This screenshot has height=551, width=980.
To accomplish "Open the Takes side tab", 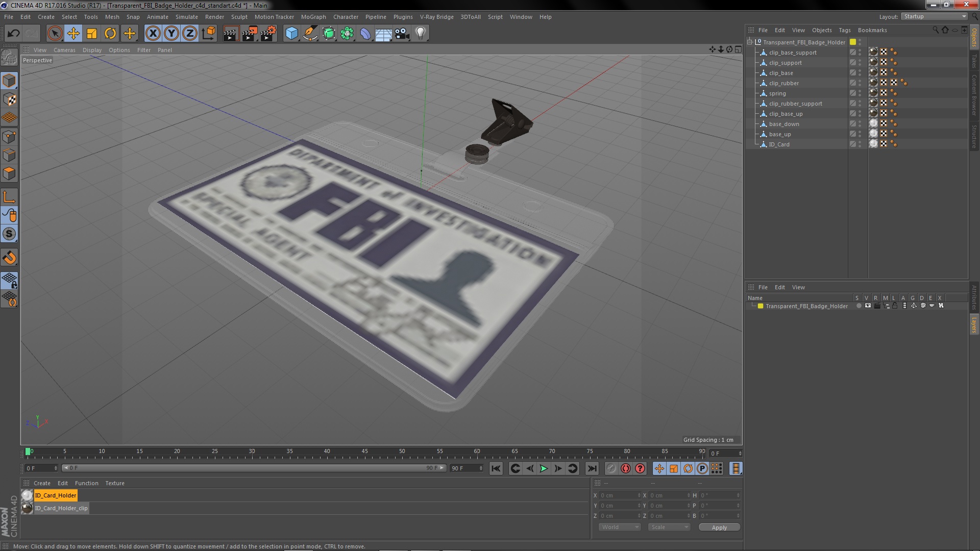I will 974,61.
